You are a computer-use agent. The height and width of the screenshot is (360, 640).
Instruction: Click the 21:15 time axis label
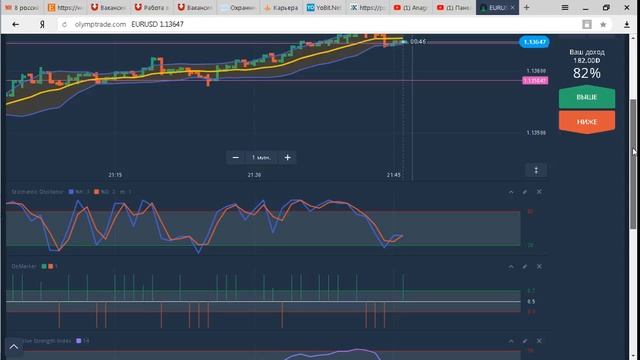pyautogui.click(x=115, y=175)
